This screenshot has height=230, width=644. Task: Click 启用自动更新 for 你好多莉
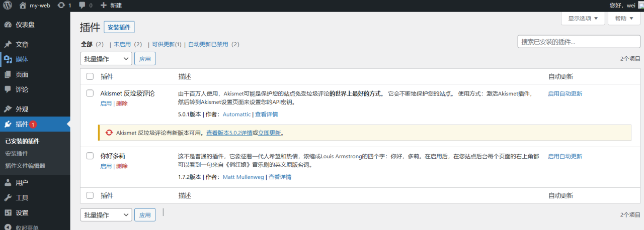[x=565, y=156]
